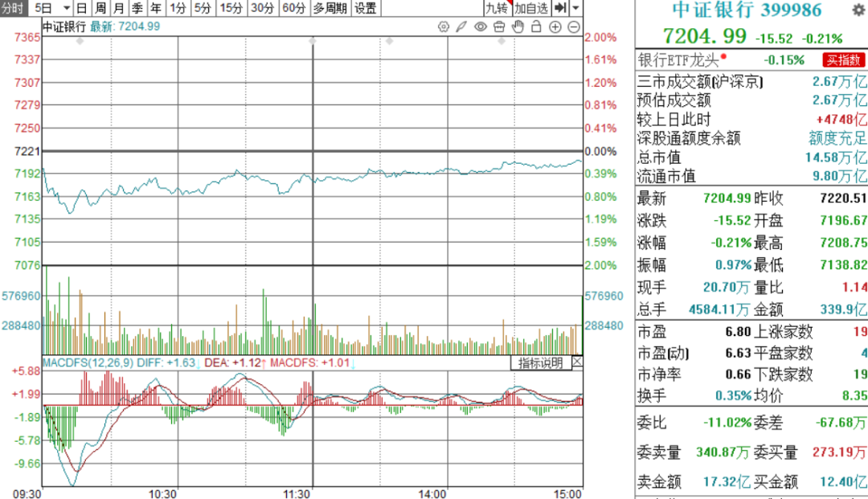868x499 pixels.
Task: Switch to the 15分 timeframe tab
Action: pos(231,9)
